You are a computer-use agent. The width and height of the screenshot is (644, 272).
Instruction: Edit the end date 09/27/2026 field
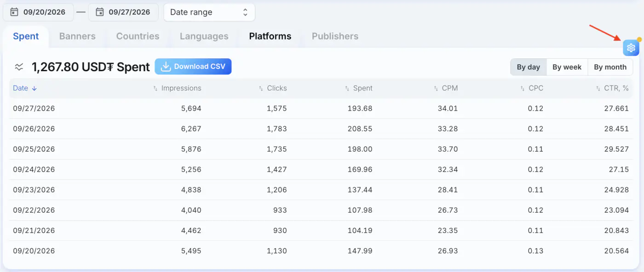123,12
